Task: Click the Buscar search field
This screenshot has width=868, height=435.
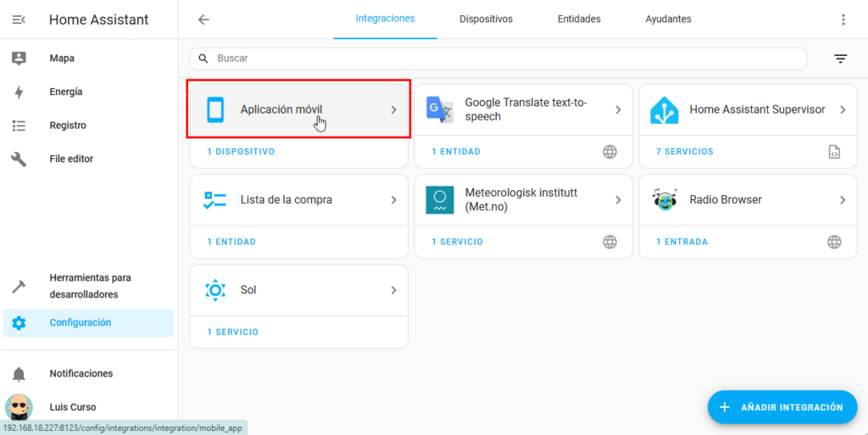Action: tap(509, 59)
